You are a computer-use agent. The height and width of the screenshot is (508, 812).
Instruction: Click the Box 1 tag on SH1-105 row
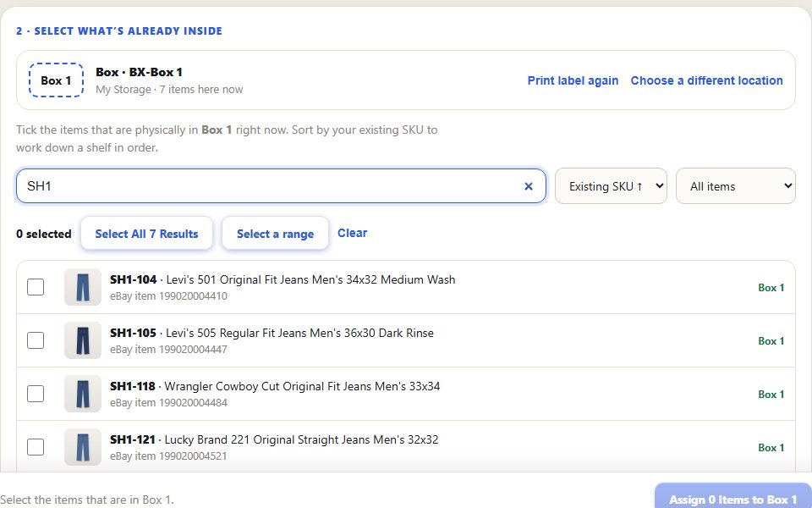pyautogui.click(x=771, y=341)
